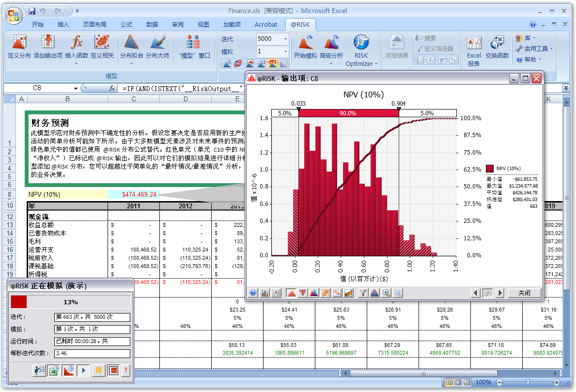Click the fx insert function icon in formula bar
576x392 pixels.
(112, 88)
